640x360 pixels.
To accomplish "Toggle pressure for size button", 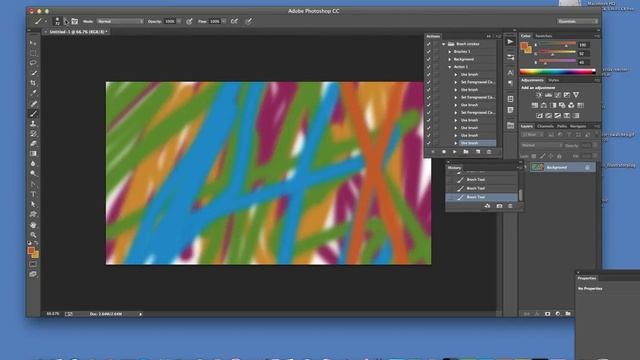I will click(249, 21).
